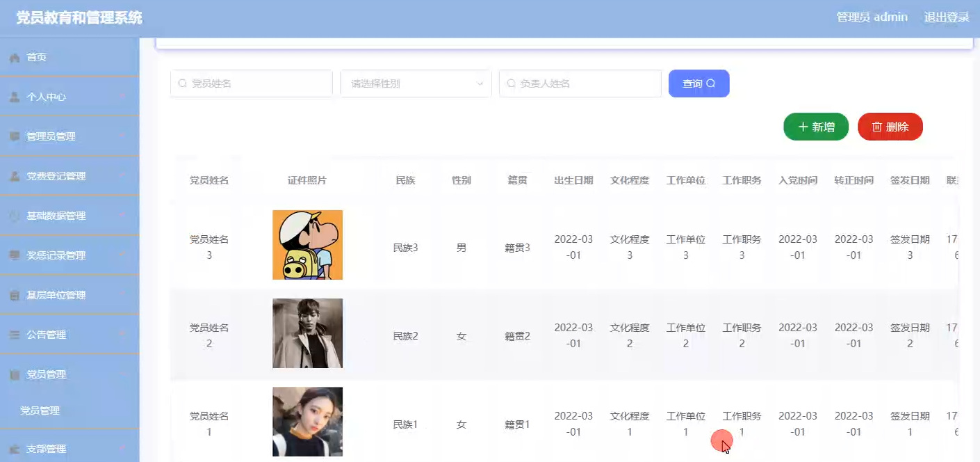Click the icon beside 管理员管理

[15, 137]
